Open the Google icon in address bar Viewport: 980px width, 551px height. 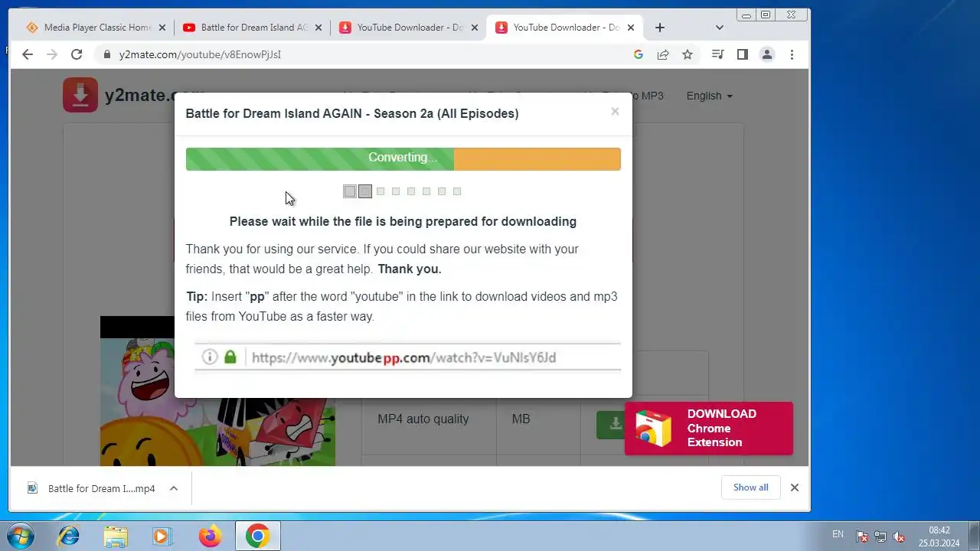639,54
